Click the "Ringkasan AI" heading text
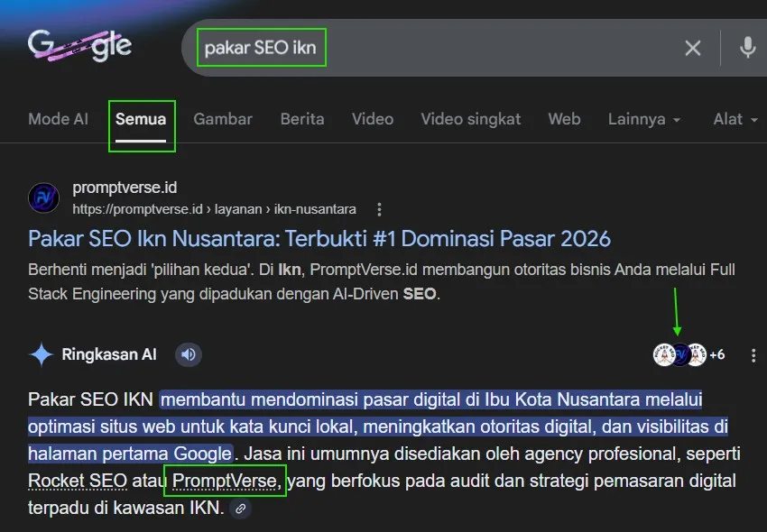767x532 pixels. (109, 354)
